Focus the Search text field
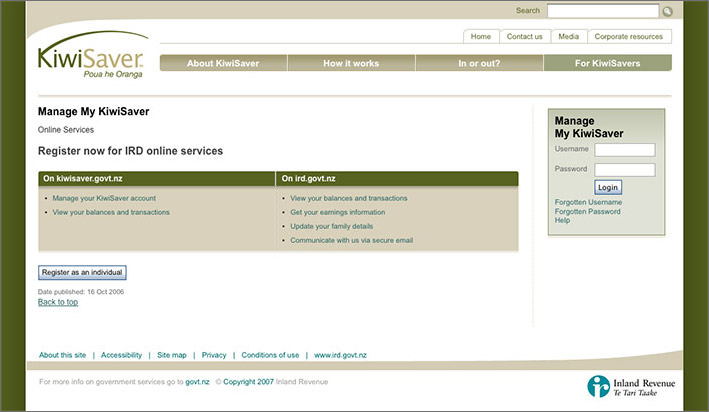Viewport: 709px width, 412px height. pos(603,11)
